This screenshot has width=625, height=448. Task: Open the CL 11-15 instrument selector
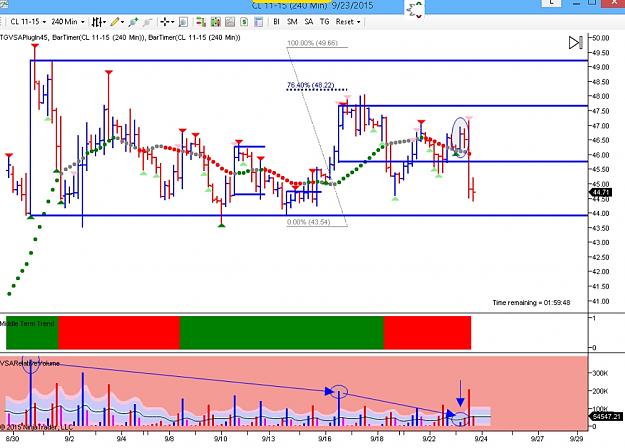click(28, 22)
